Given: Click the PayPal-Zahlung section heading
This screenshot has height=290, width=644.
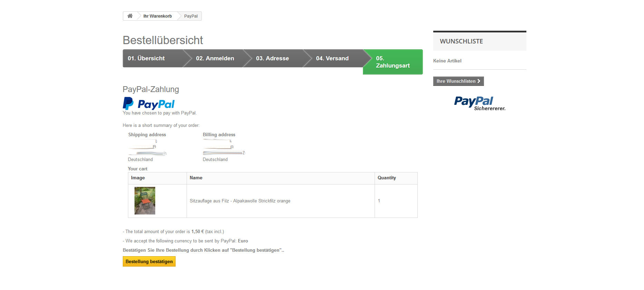Looking at the screenshot, I should point(151,89).
